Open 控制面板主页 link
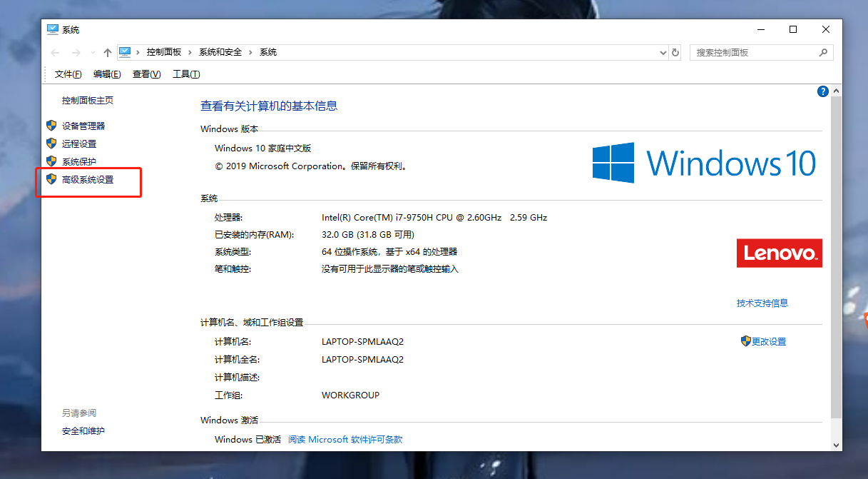Viewport: 868px width, 479px height. 88,101
